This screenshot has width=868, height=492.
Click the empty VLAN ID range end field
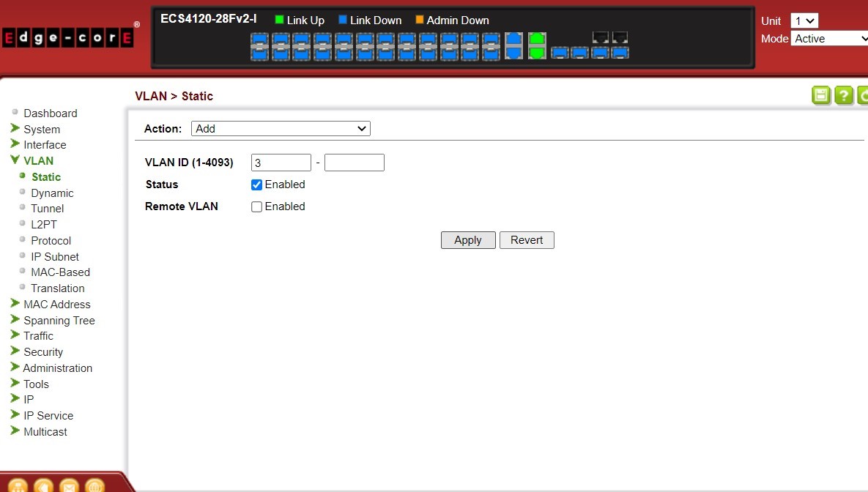click(x=355, y=163)
